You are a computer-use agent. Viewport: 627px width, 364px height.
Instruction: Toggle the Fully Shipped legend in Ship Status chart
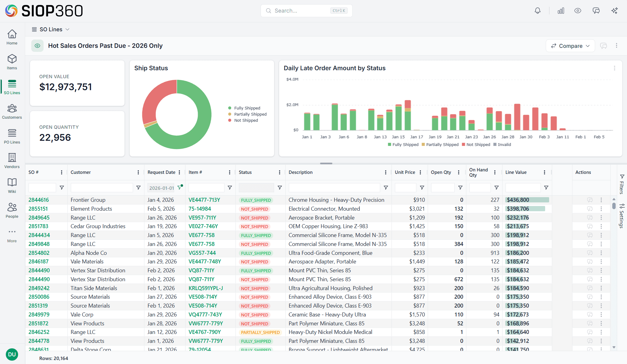click(x=244, y=108)
